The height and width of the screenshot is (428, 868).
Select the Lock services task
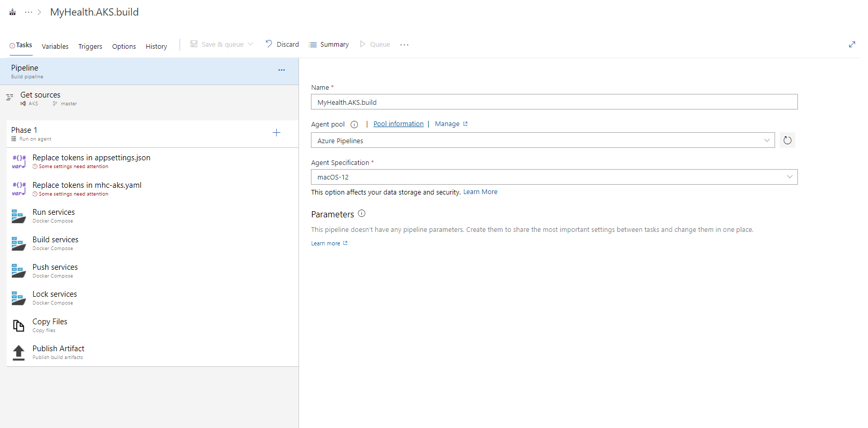153,298
